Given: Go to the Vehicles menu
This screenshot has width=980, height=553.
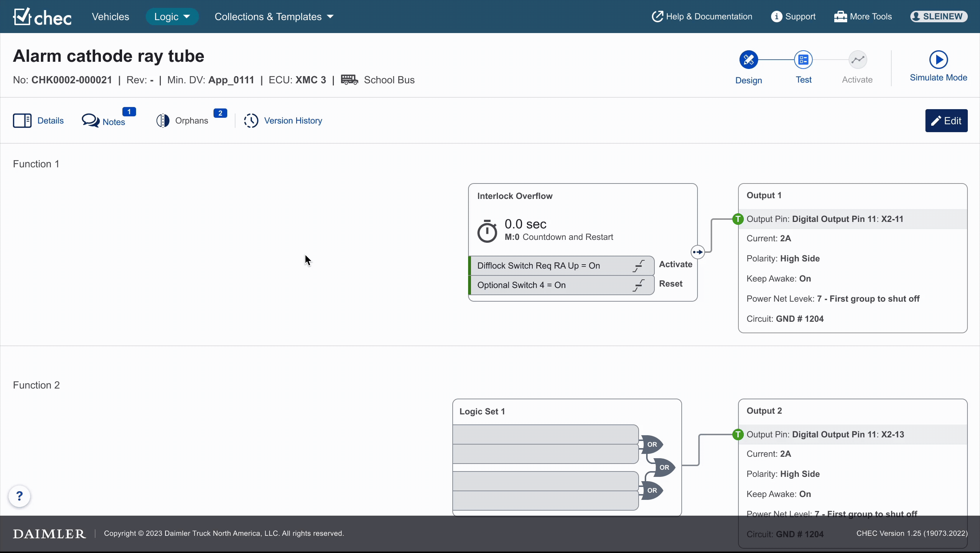Looking at the screenshot, I should 110,17.
